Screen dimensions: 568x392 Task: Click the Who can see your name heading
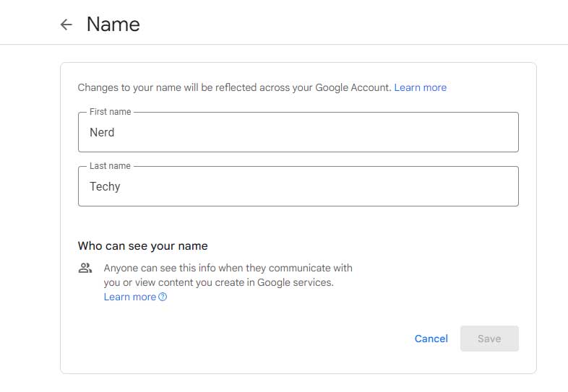[143, 245]
